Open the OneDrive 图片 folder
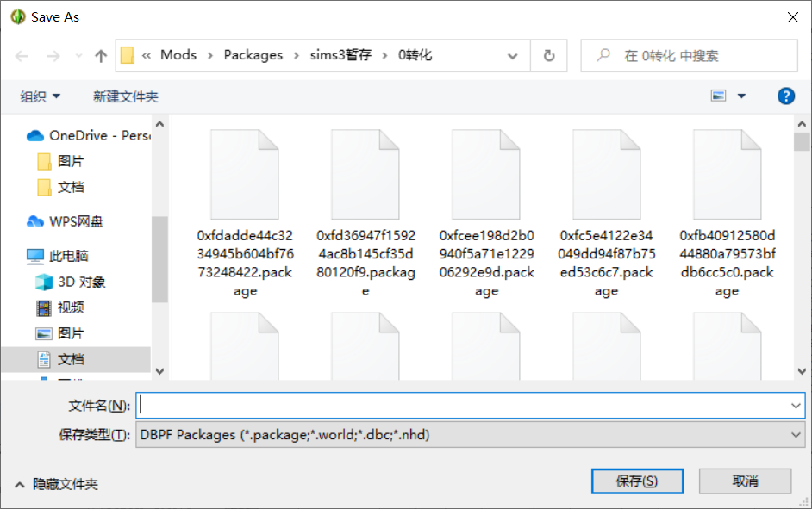Image resolution: width=812 pixels, height=509 pixels. 61,161
